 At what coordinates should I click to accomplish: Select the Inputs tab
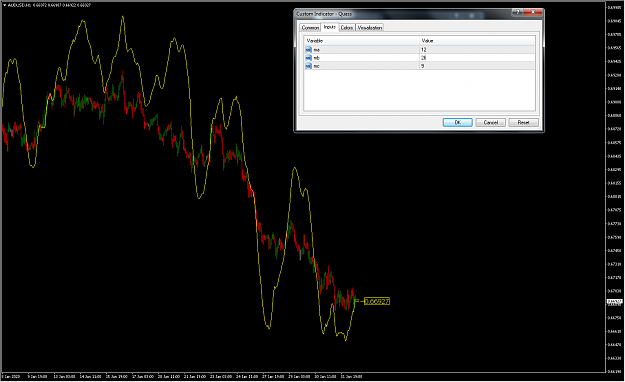click(329, 27)
